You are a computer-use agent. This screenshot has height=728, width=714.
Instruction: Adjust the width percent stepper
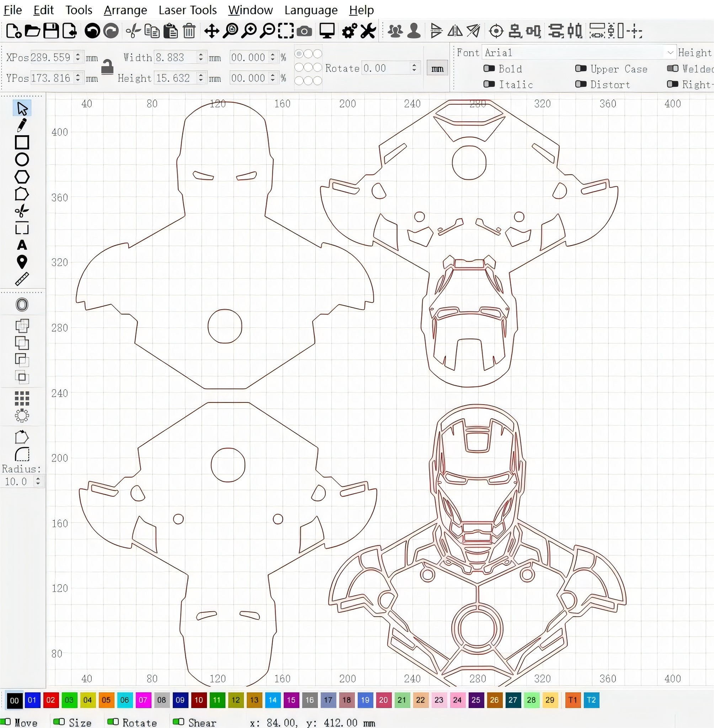click(273, 57)
